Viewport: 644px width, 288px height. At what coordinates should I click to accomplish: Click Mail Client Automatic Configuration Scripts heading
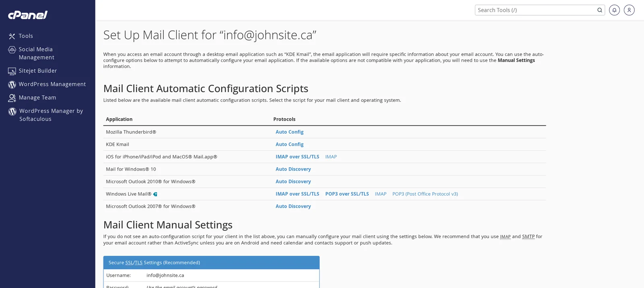coord(206,88)
